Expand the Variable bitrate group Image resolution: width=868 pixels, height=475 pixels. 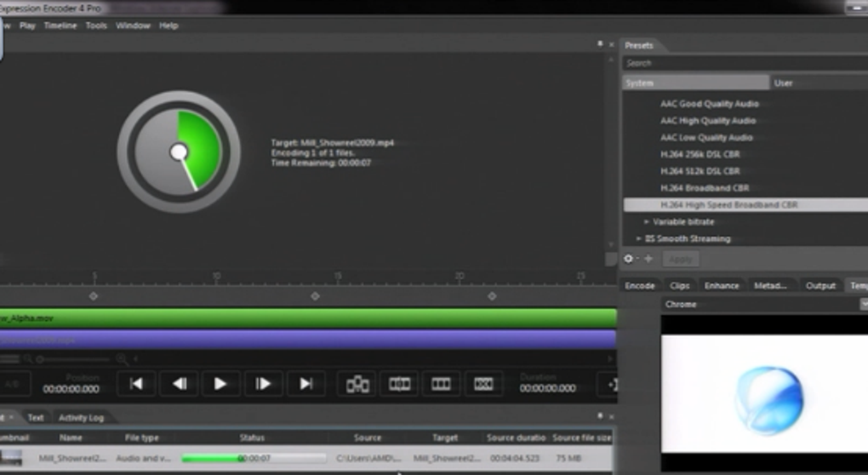(647, 221)
